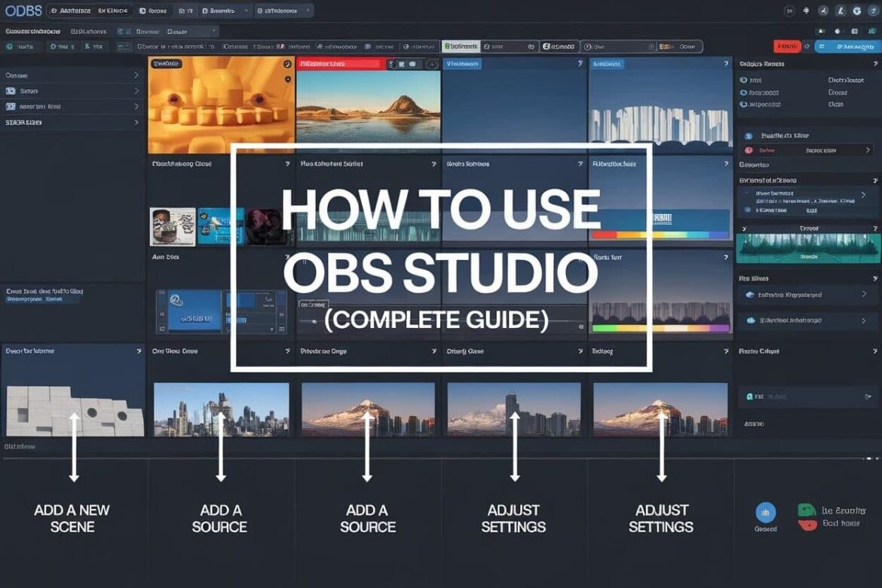Expand the chevron on the Scenes sidebar entry
882x588 pixels.
[136, 90]
